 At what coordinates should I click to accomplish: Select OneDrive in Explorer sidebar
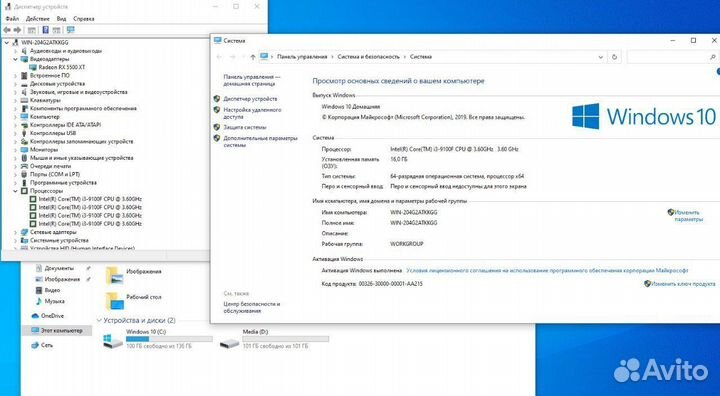[x=52, y=316]
